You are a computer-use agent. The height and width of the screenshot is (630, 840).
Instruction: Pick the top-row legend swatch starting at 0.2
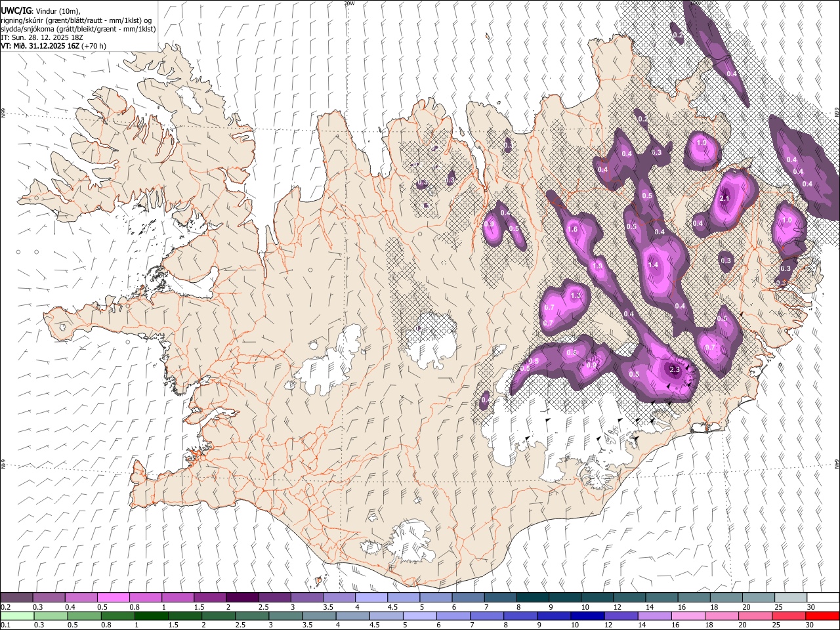(16, 597)
